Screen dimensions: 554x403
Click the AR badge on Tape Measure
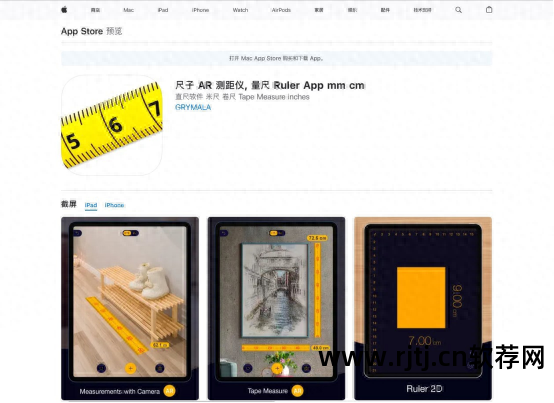(297, 391)
